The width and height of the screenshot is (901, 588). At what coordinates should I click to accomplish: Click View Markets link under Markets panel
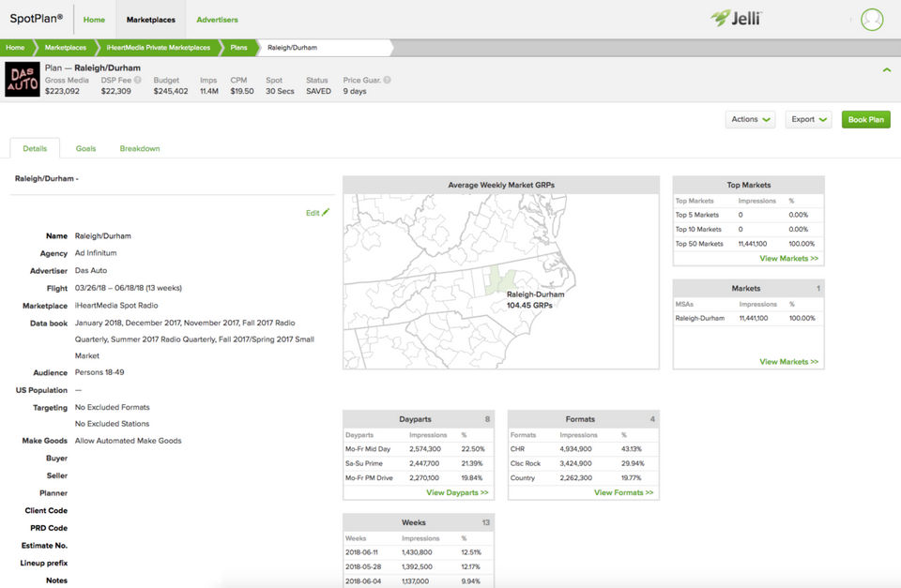(788, 362)
